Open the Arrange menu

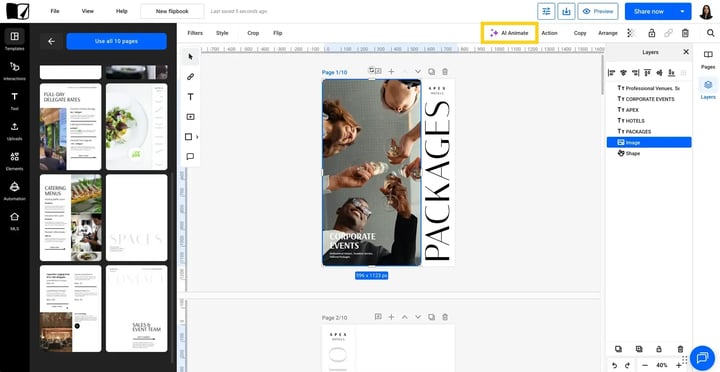click(608, 33)
